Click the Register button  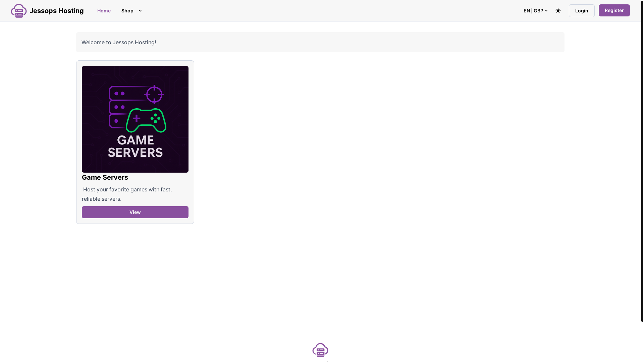tap(614, 10)
